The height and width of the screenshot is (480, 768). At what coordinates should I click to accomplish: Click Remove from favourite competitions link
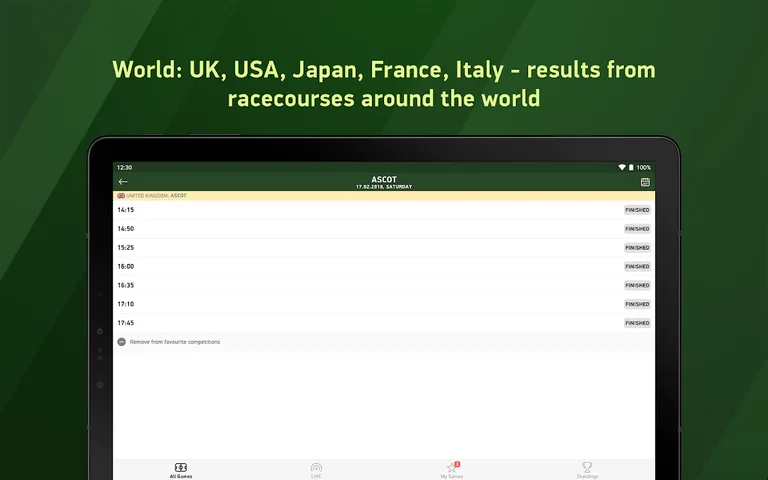pyautogui.click(x=175, y=342)
